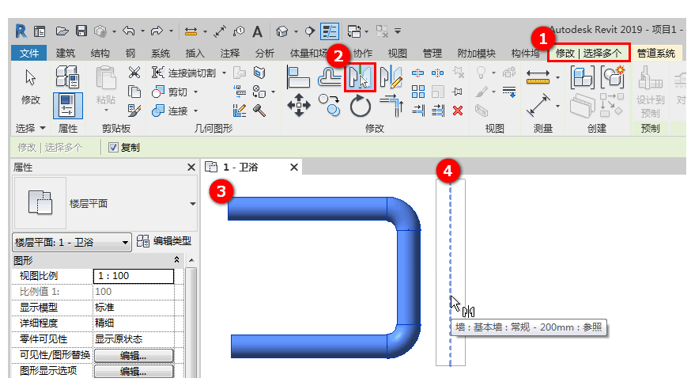Select the Offset tool icon
Viewport: 693px width, 386px height.
click(329, 77)
